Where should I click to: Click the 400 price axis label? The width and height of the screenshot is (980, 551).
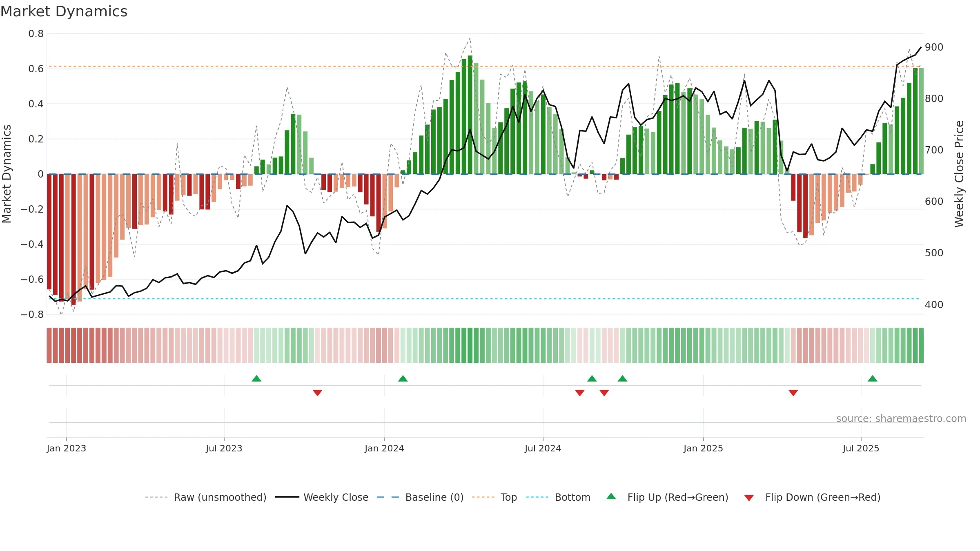(x=934, y=305)
